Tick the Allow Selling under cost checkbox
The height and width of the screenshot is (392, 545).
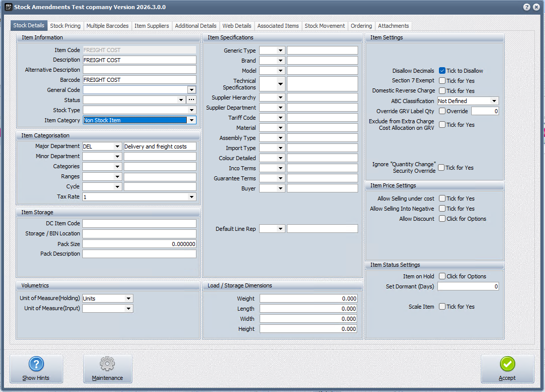click(442, 199)
